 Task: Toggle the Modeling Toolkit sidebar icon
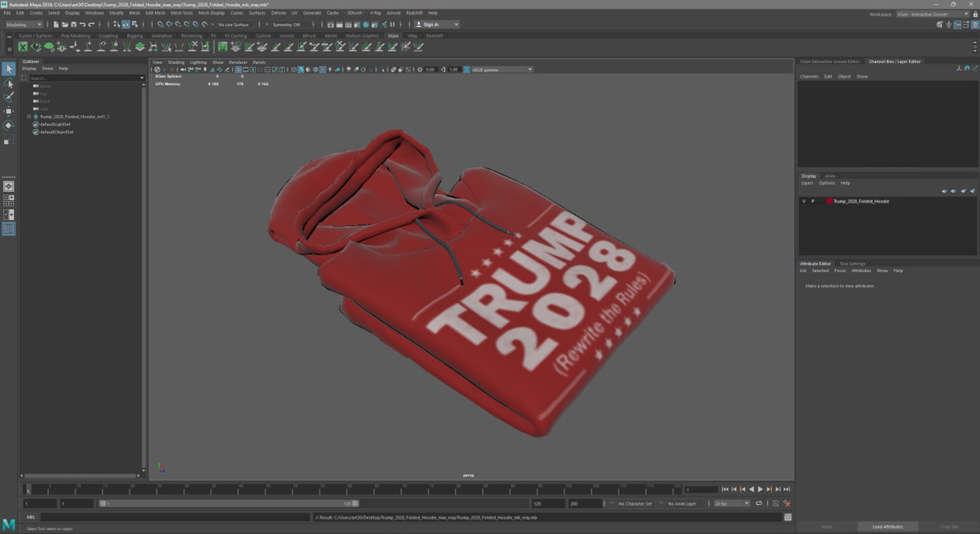click(x=940, y=25)
